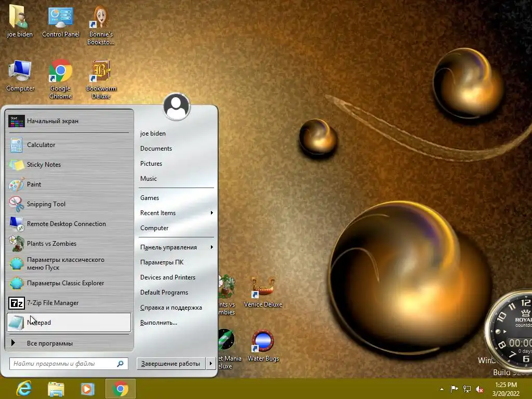Open Начальный экран start screen entry
This screenshot has height=399, width=532.
coord(69,121)
